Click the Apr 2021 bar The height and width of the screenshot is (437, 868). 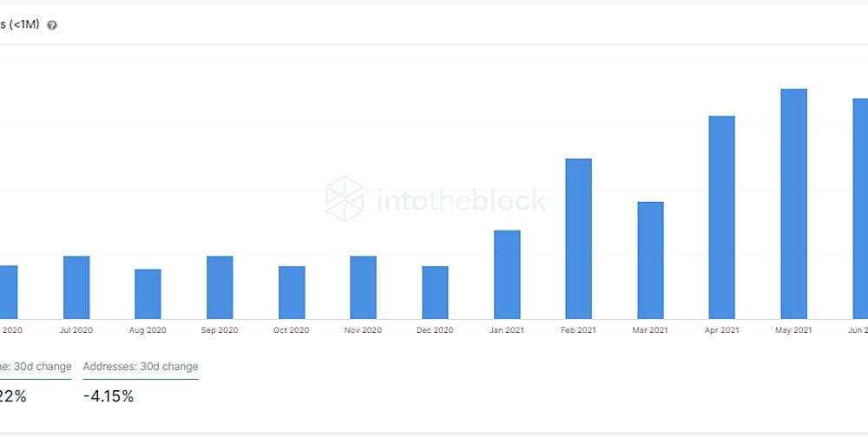(x=722, y=218)
